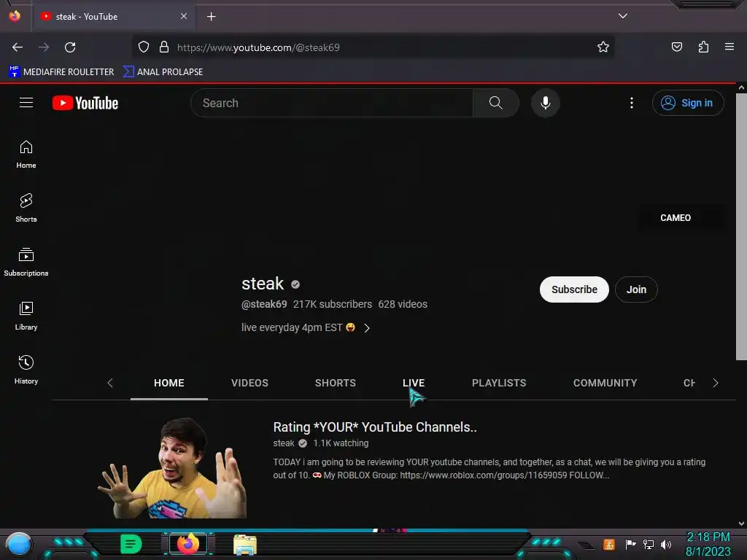
Task: Open Subscriptions in the sidebar
Action: pyautogui.click(x=26, y=262)
